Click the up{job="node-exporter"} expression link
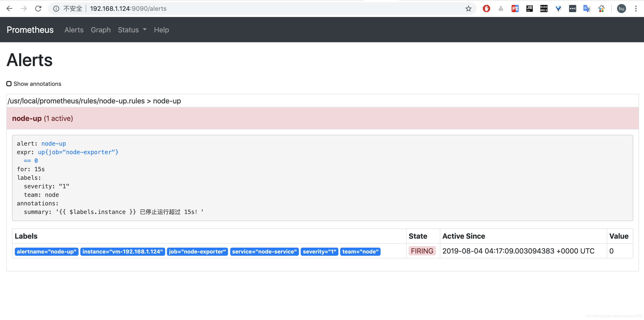 tap(78, 152)
